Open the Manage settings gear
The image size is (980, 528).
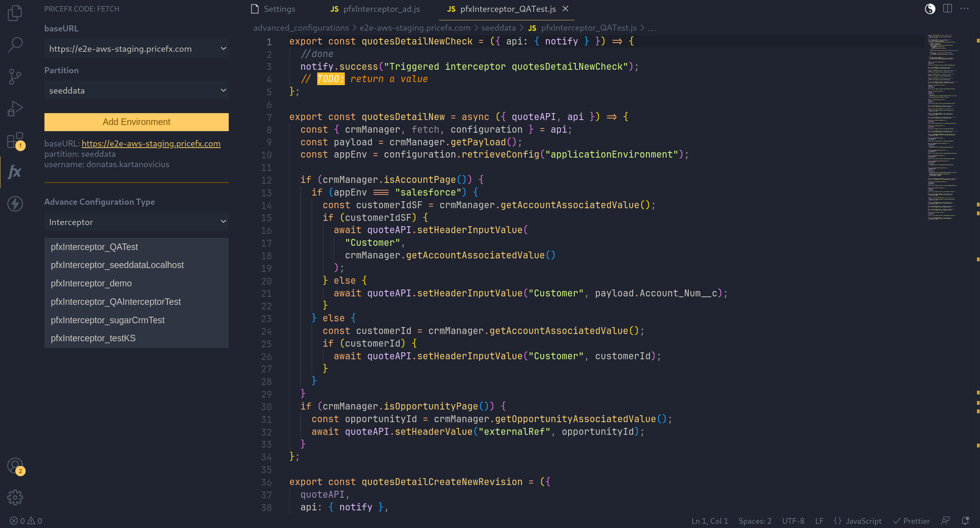pos(15,497)
